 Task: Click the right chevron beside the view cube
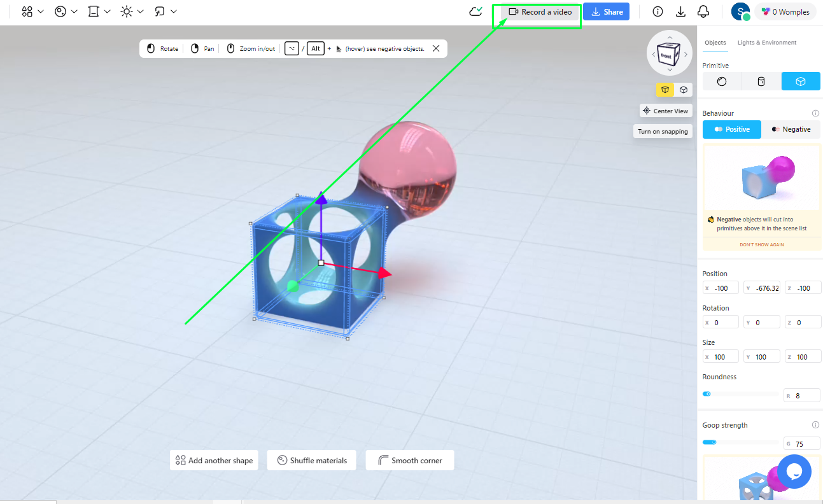(687, 54)
